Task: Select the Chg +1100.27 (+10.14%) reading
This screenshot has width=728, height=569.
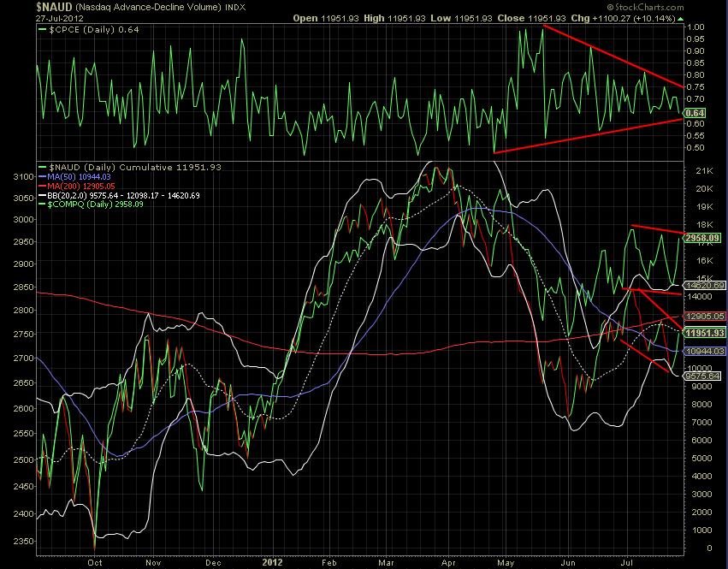Action: coord(623,19)
